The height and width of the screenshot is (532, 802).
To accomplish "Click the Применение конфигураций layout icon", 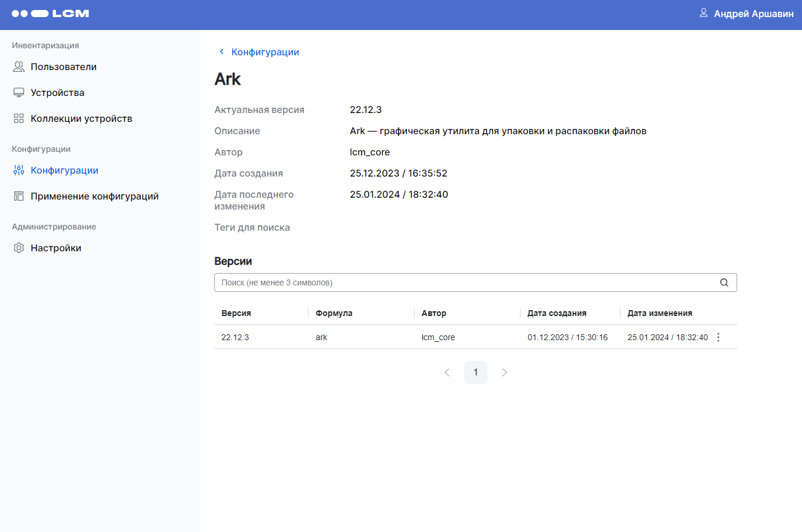I will (19, 197).
